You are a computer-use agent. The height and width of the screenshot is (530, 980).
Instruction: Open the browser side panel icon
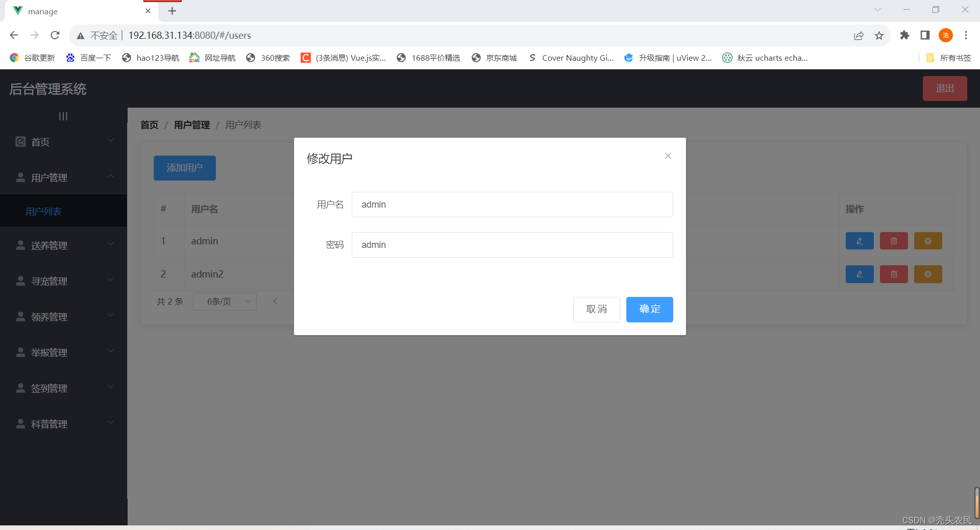point(925,35)
